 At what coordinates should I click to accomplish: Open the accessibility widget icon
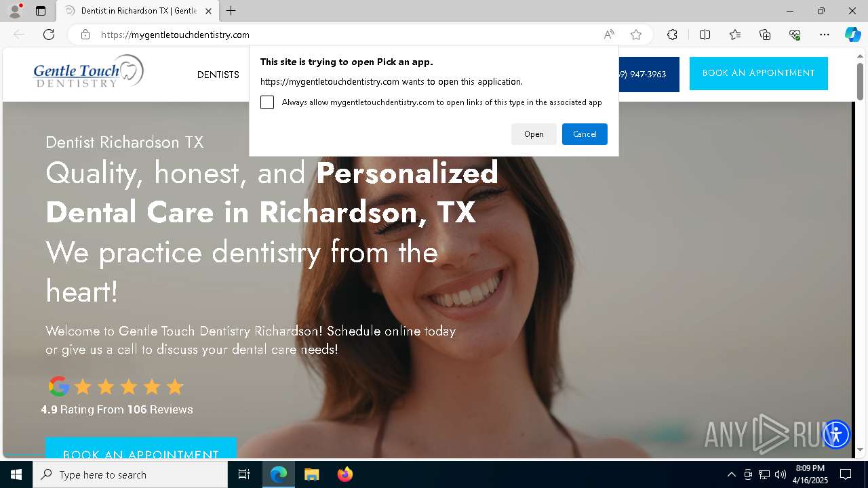click(836, 434)
